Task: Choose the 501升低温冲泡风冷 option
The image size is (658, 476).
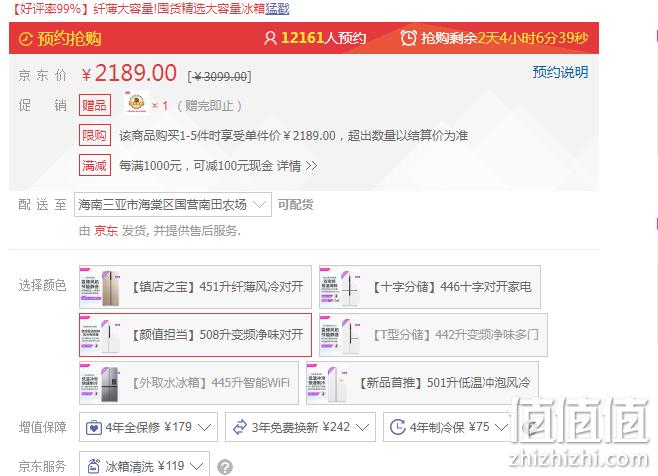Action: tap(422, 383)
